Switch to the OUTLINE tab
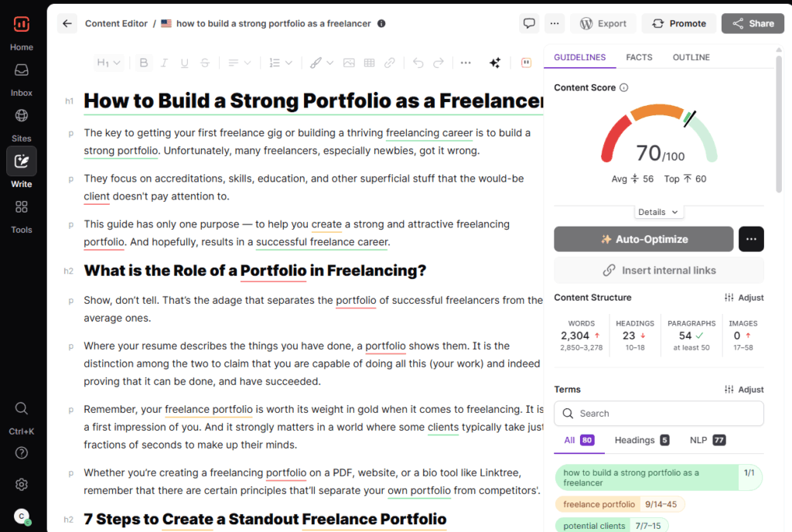Image resolution: width=792 pixels, height=532 pixels. tap(691, 57)
